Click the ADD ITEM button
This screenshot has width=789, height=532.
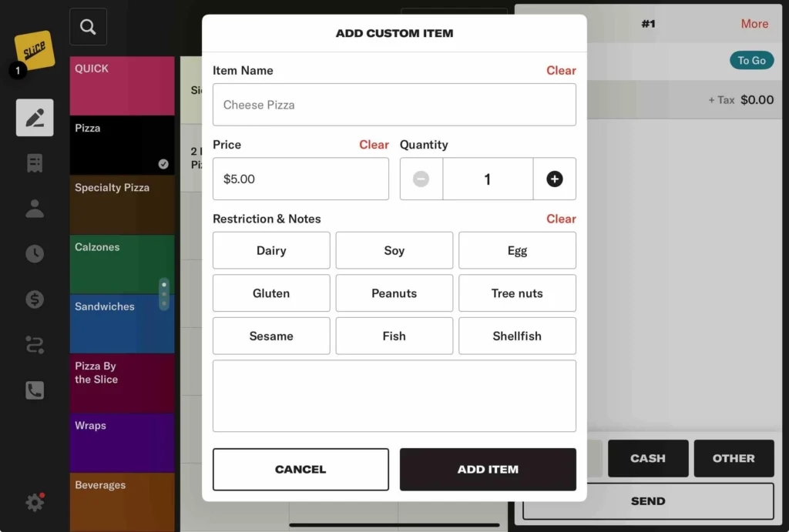(x=488, y=469)
